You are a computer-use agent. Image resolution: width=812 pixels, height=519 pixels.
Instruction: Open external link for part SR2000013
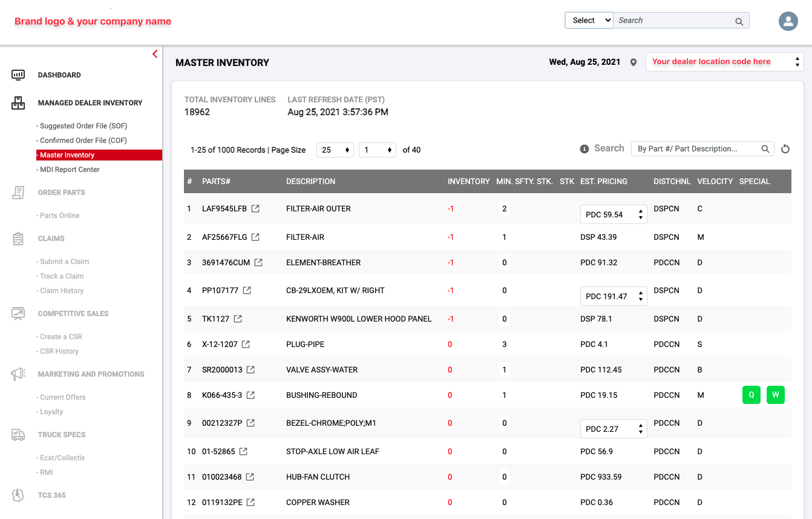click(250, 369)
